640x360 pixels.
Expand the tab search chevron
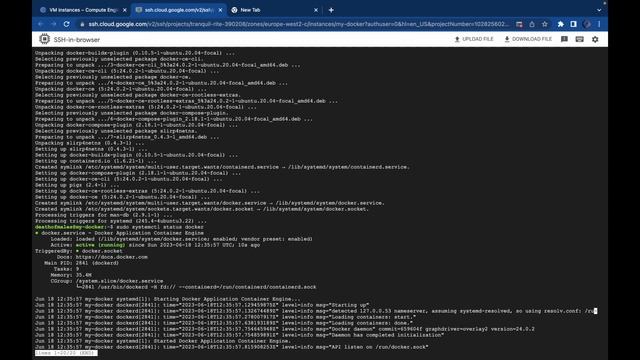pos(599,10)
